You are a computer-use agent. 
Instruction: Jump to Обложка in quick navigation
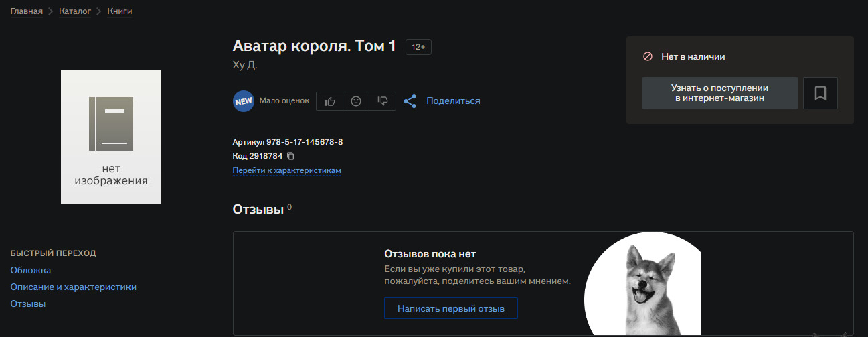[x=31, y=270]
